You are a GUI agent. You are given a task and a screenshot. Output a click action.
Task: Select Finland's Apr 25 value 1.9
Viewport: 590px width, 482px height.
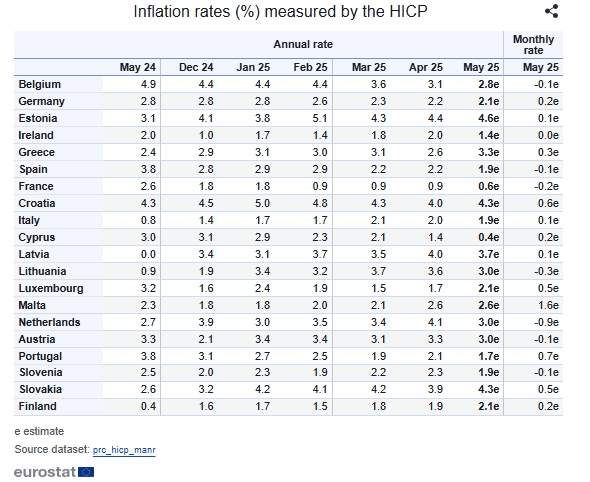[x=435, y=406]
